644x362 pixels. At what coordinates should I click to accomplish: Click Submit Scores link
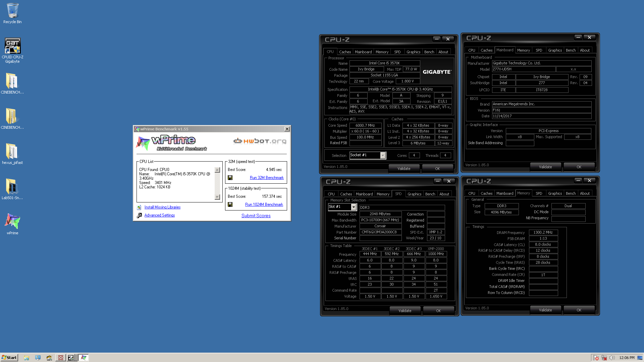pos(256,216)
